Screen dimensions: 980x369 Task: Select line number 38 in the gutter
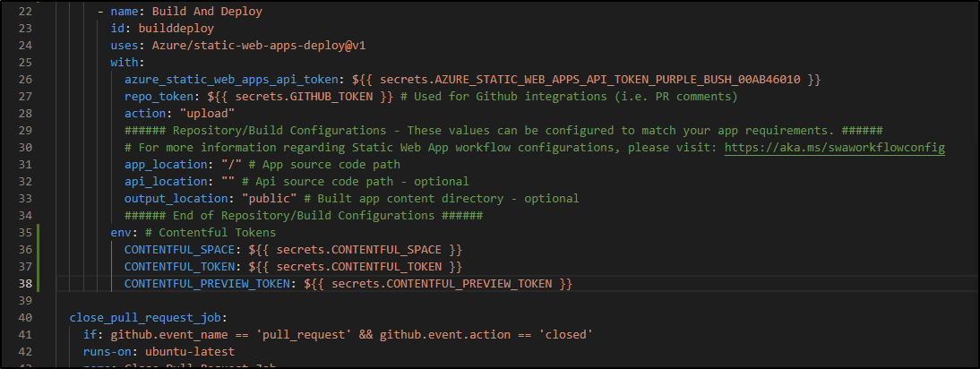point(25,284)
